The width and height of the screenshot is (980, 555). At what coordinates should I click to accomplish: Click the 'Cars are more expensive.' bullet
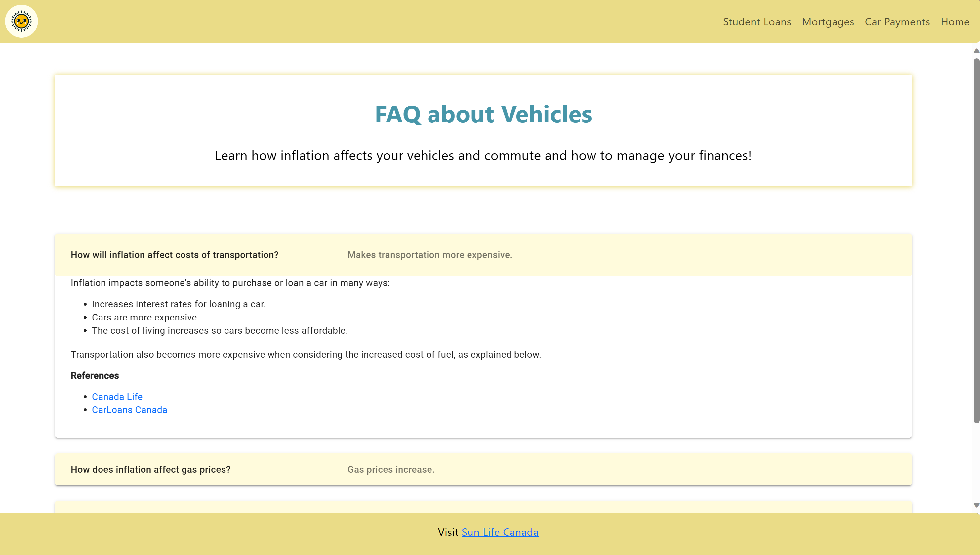[145, 317]
